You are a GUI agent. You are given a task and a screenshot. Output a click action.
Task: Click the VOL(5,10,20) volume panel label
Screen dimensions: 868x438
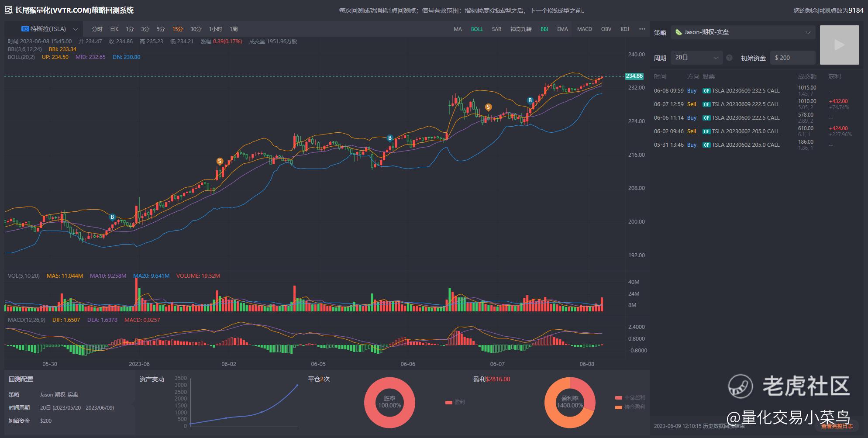click(x=24, y=276)
